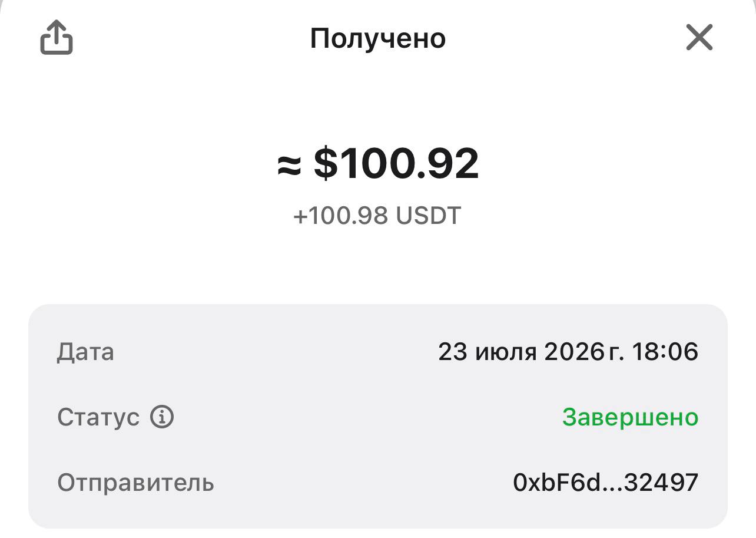
Task: Click the Получено header title
Action: [378, 39]
